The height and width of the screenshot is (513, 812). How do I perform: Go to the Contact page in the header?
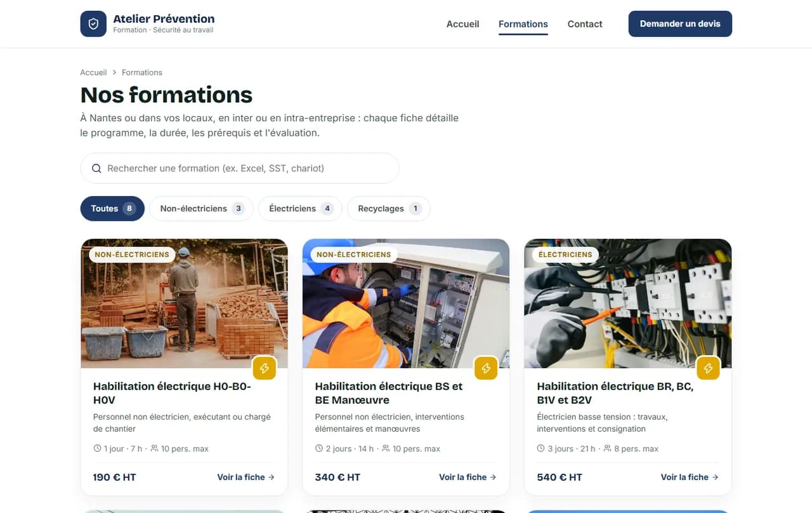tap(585, 24)
